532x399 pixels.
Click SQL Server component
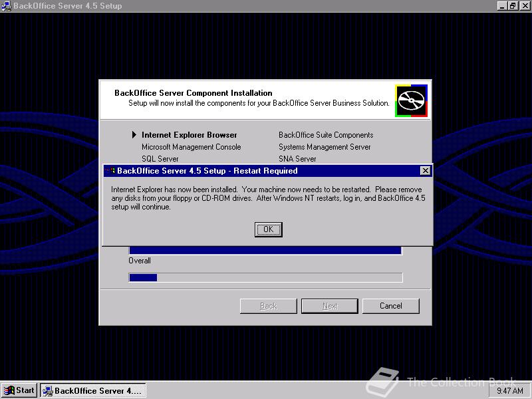point(160,159)
